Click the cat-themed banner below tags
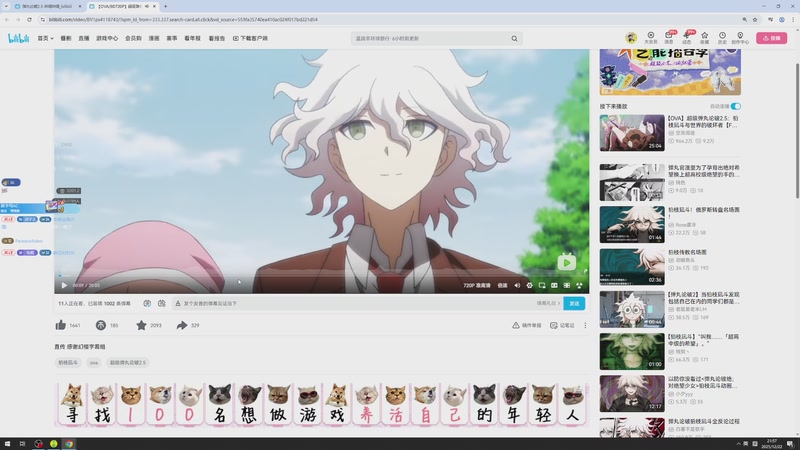This screenshot has width=800, height=450. pyautogui.click(x=321, y=404)
